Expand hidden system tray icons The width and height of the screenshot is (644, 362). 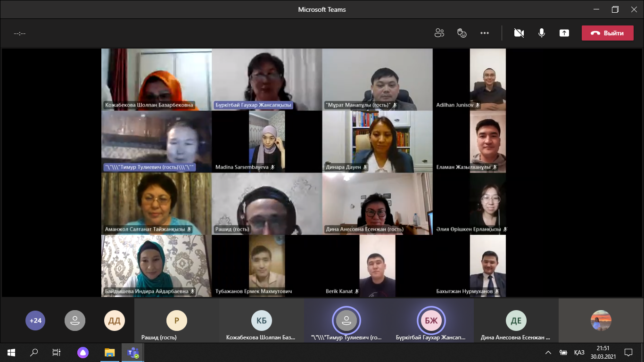(x=548, y=352)
